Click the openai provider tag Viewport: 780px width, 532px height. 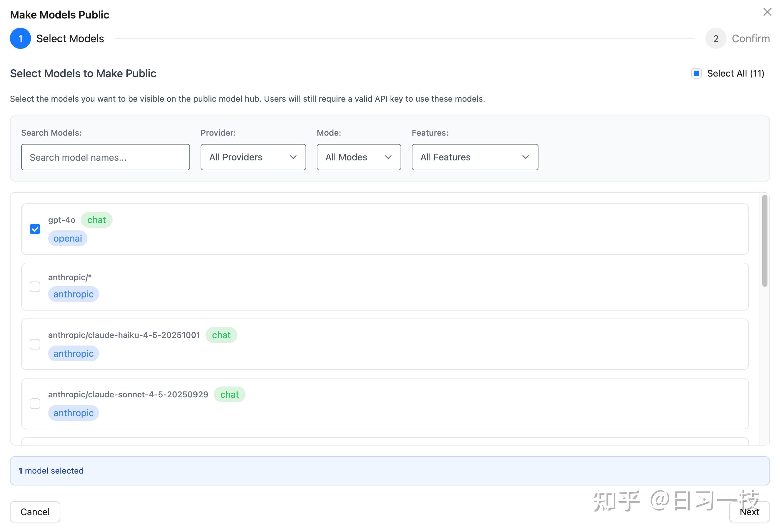pos(67,238)
